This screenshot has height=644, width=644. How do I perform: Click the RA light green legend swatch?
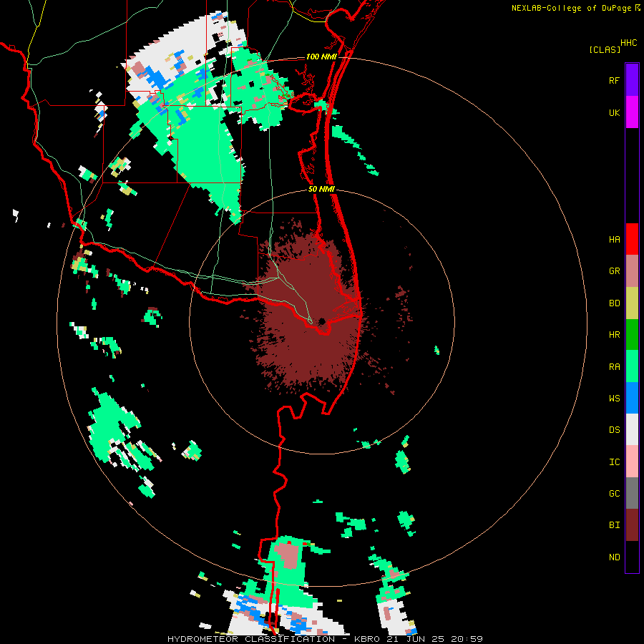click(x=632, y=366)
